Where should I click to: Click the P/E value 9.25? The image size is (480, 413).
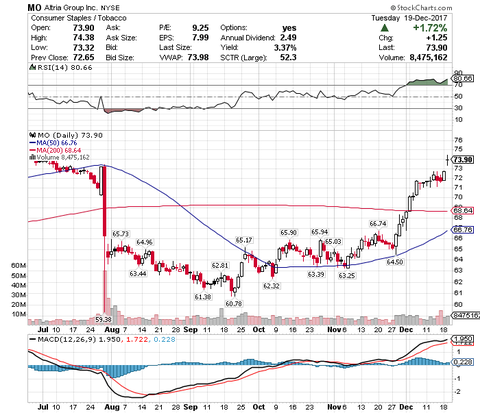[200, 28]
